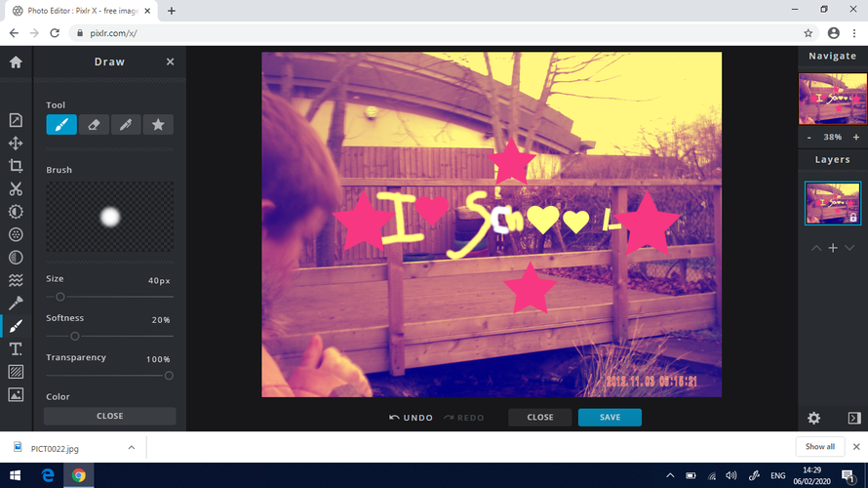This screenshot has width=868, height=488.
Task: Click the Photo Editor Pixlr X browser tab
Action: [x=81, y=10]
